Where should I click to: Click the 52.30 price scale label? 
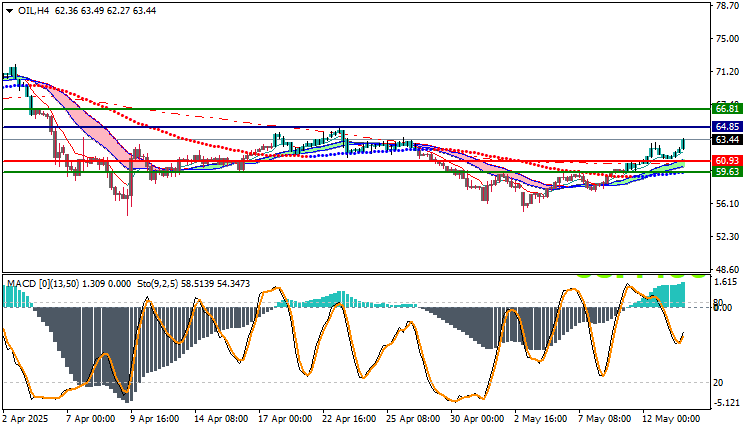(728, 237)
